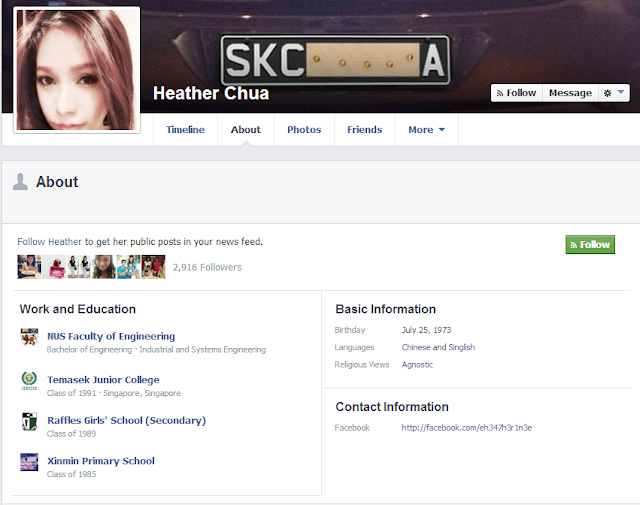
Task: Open the third follower thumbnail
Action: pyautogui.click(x=79, y=267)
